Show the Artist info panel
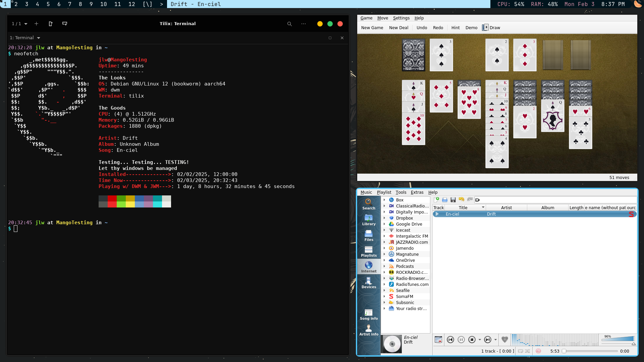Image resolution: width=644 pixels, height=362 pixels. pos(369,330)
